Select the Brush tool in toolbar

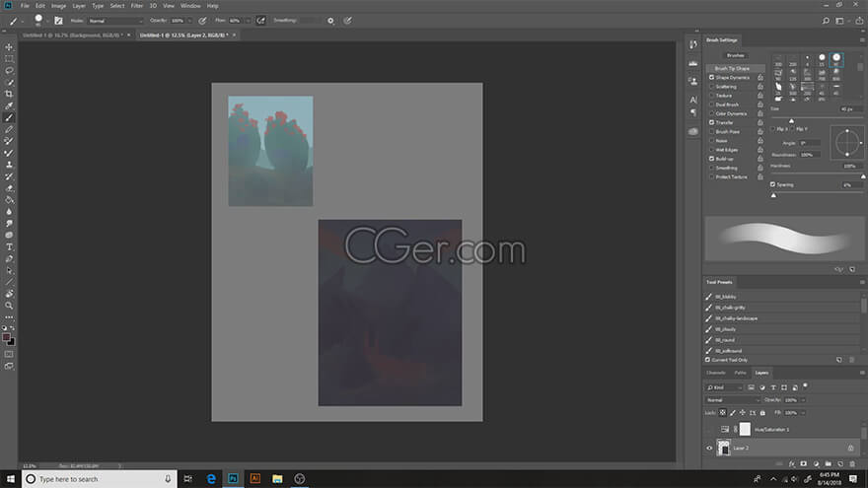coord(9,117)
